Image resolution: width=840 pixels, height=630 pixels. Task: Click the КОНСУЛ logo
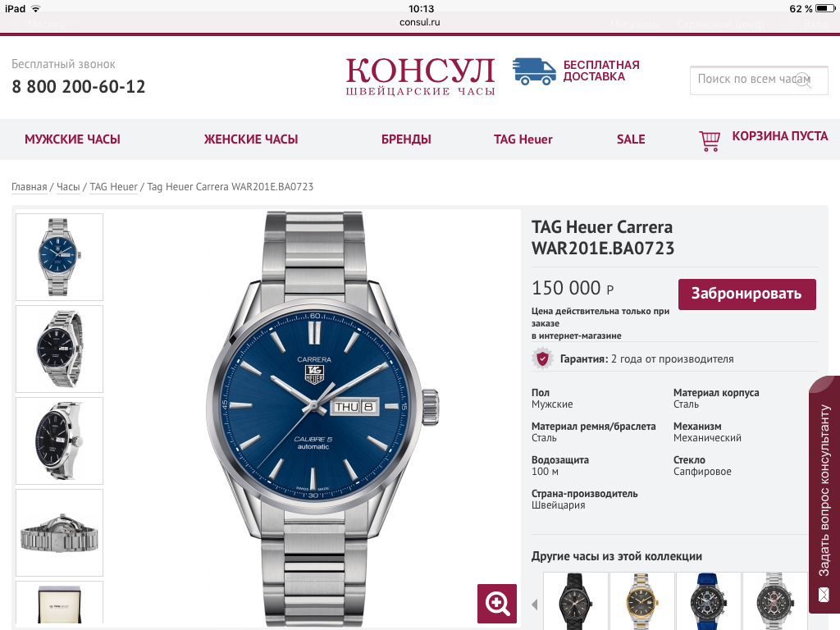[420, 76]
